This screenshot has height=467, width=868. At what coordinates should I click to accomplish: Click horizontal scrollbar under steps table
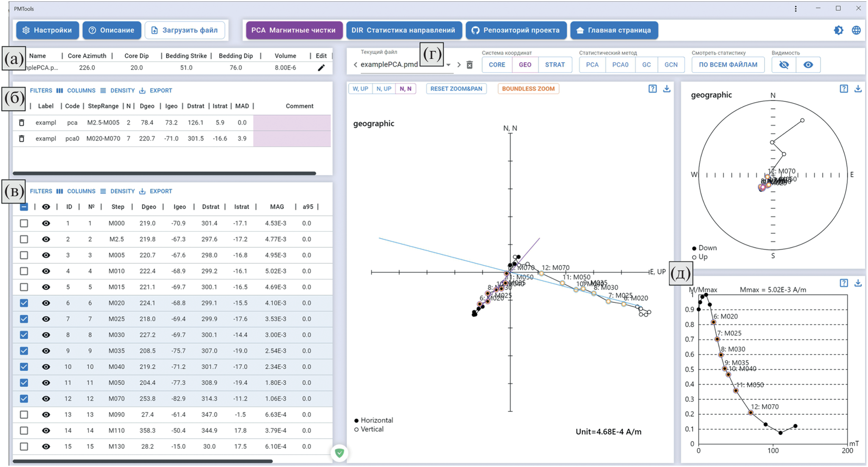click(143, 461)
